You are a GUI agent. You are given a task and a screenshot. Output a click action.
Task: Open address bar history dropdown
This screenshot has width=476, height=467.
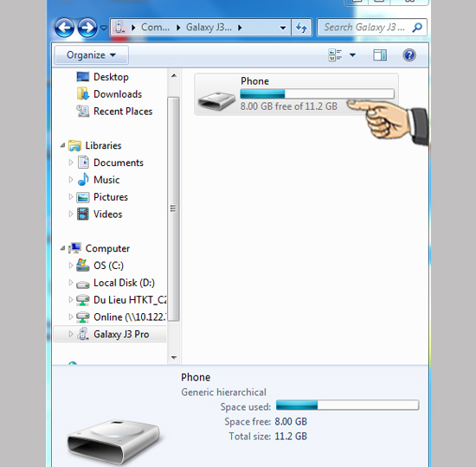pyautogui.click(x=283, y=28)
